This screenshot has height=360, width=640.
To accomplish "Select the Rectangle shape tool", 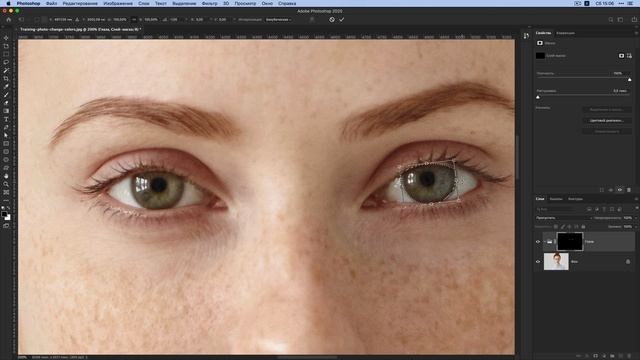I will (6, 143).
